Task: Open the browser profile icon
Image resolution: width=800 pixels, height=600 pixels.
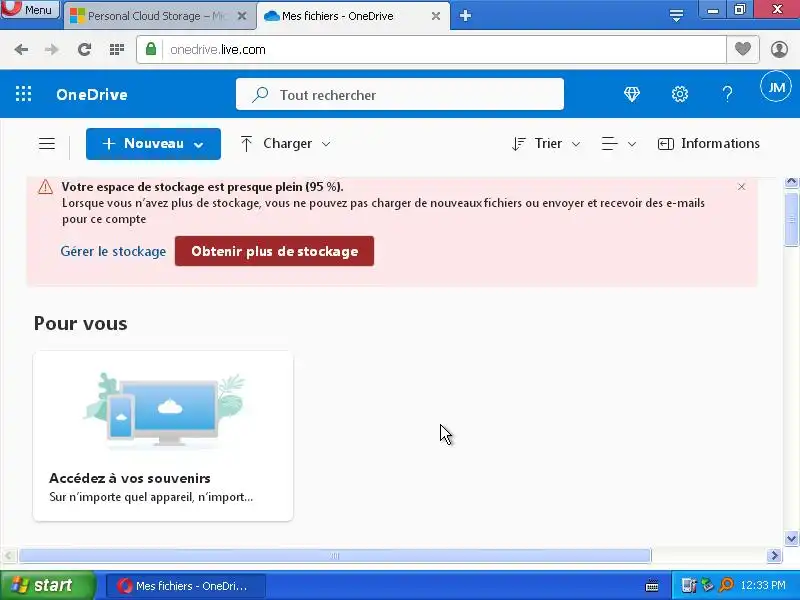Action: 779,49
